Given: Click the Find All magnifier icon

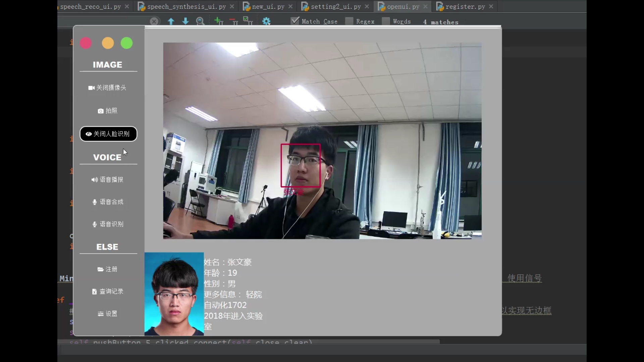Looking at the screenshot, I should pos(200,21).
